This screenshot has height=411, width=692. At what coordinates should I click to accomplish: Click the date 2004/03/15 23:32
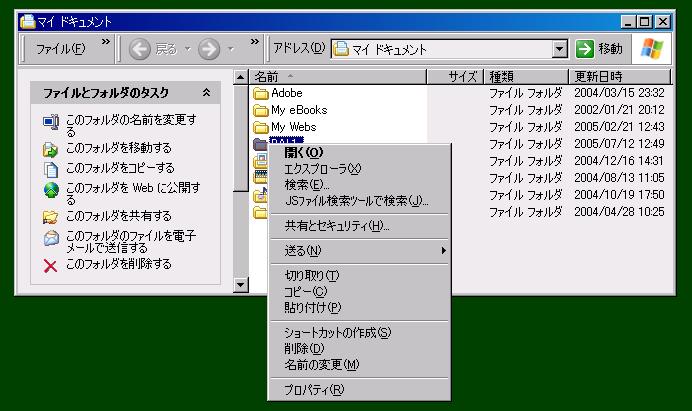pos(619,93)
